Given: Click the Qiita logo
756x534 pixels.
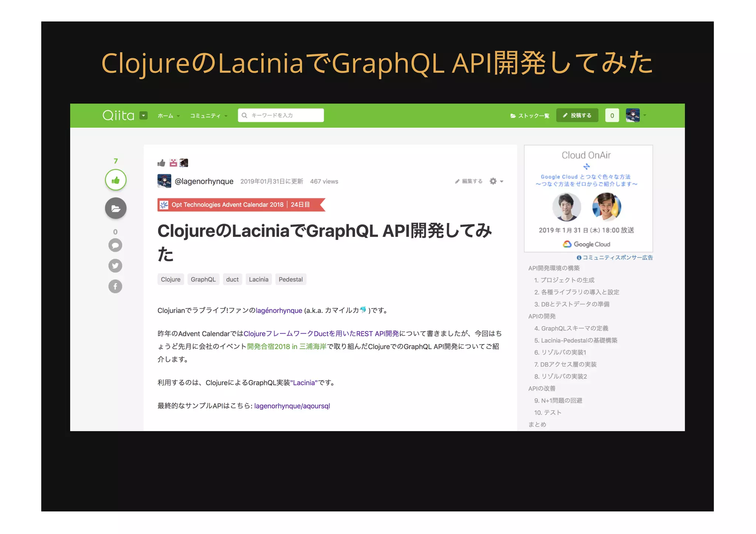Looking at the screenshot, I should 118,116.
